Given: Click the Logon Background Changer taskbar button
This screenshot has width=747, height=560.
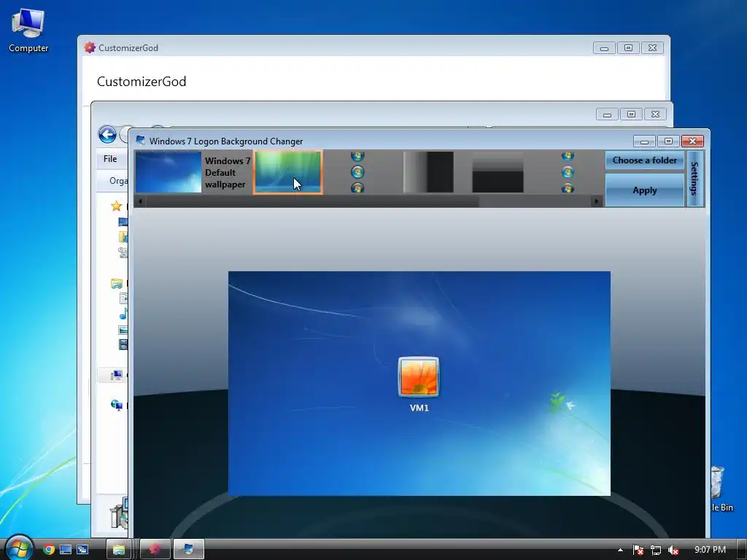Looking at the screenshot, I should point(189,550).
